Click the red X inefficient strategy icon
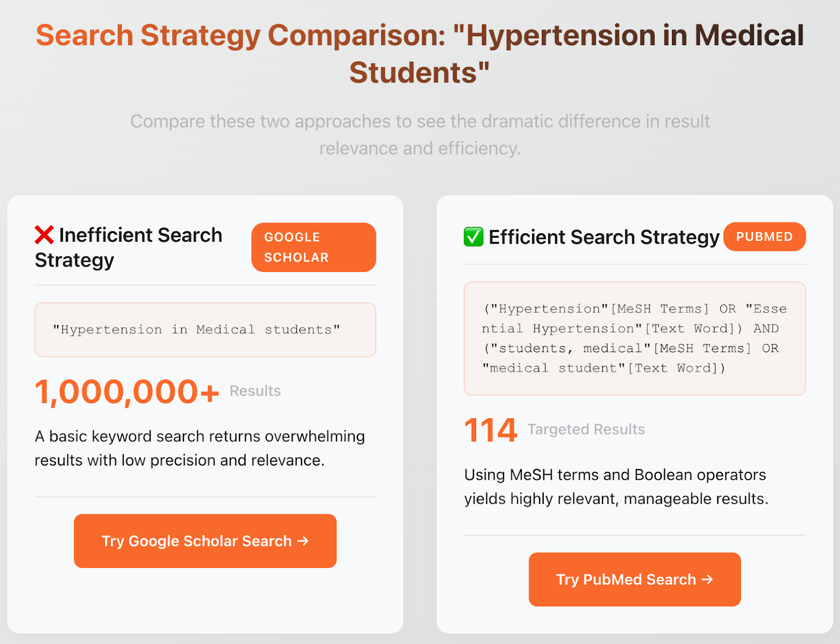Screen dimensions: 840x644 (x=44, y=236)
